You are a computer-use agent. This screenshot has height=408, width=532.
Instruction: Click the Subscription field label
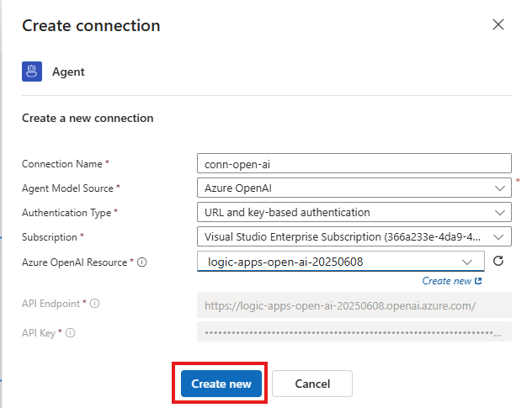click(51, 237)
